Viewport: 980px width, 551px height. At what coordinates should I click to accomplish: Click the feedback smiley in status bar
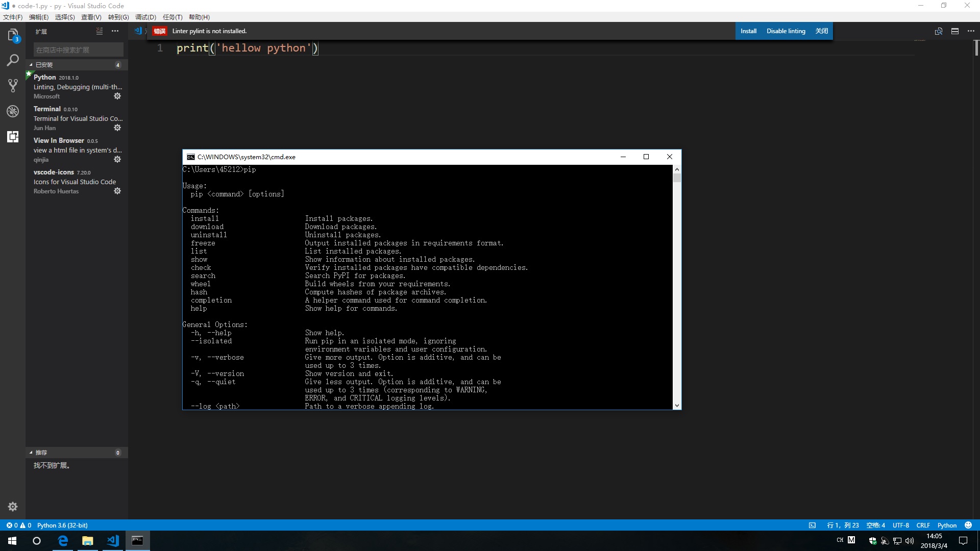coord(968,525)
